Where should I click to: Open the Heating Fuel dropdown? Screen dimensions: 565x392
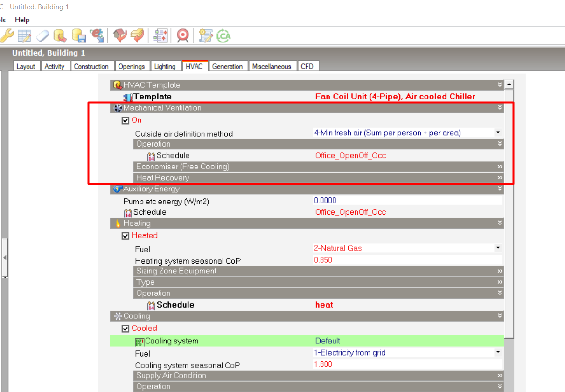click(x=498, y=248)
